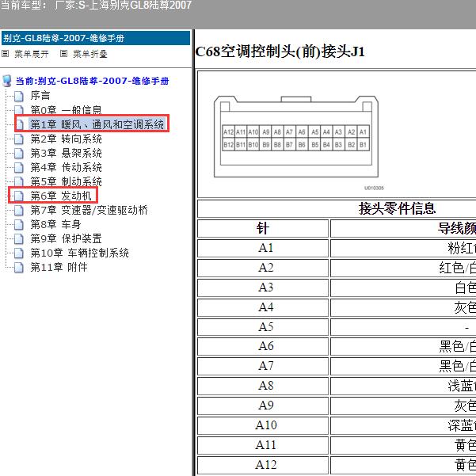Click the 别克-GL8陆尊-2007-维修手册 panel header
476x476 pixels.
pos(96,38)
